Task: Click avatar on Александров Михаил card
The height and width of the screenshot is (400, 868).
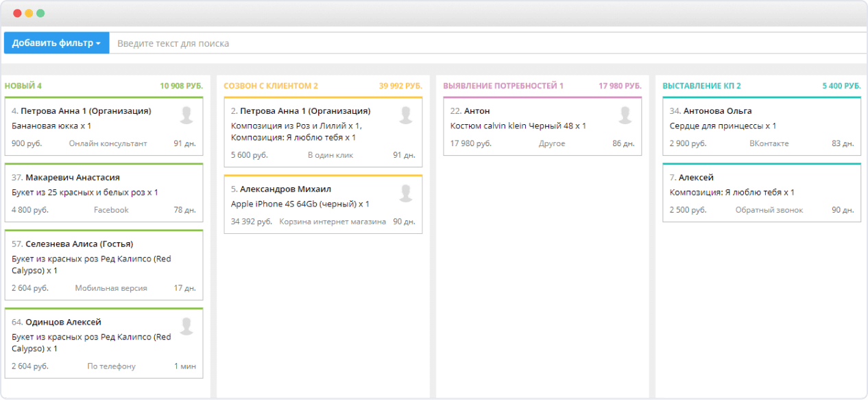Action: 406,193
